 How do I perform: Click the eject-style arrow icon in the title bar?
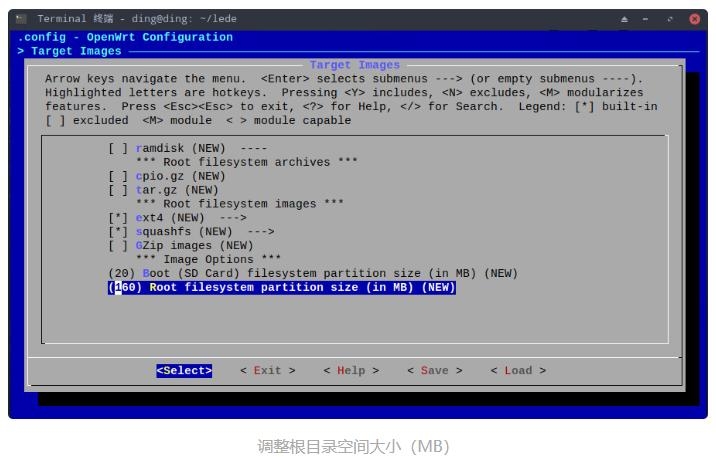click(x=624, y=19)
